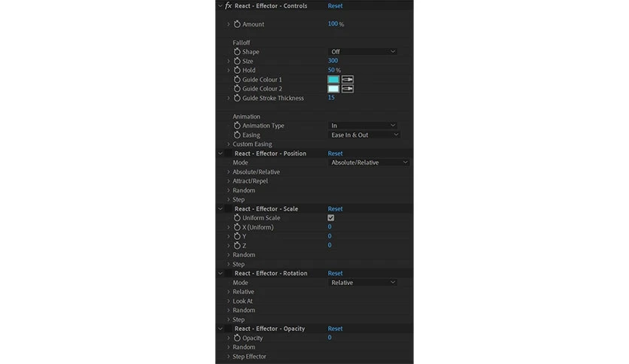Viewport: 629px width, 364px height.
Task: Expand the Amount property twirl
Action: pos(229,24)
